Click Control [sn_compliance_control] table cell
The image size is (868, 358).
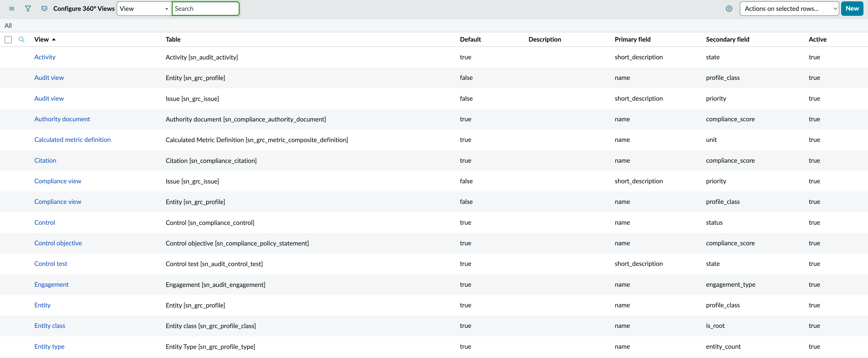point(210,223)
